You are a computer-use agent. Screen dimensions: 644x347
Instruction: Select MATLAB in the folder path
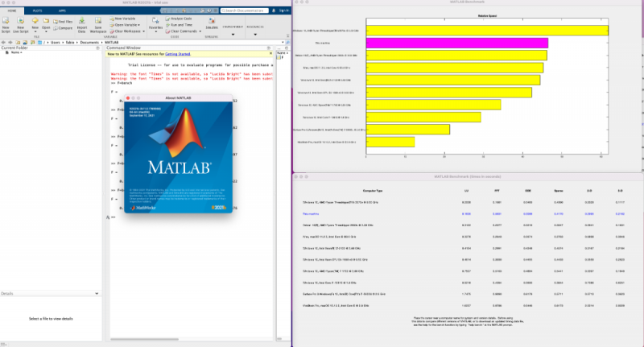pyautogui.click(x=111, y=43)
